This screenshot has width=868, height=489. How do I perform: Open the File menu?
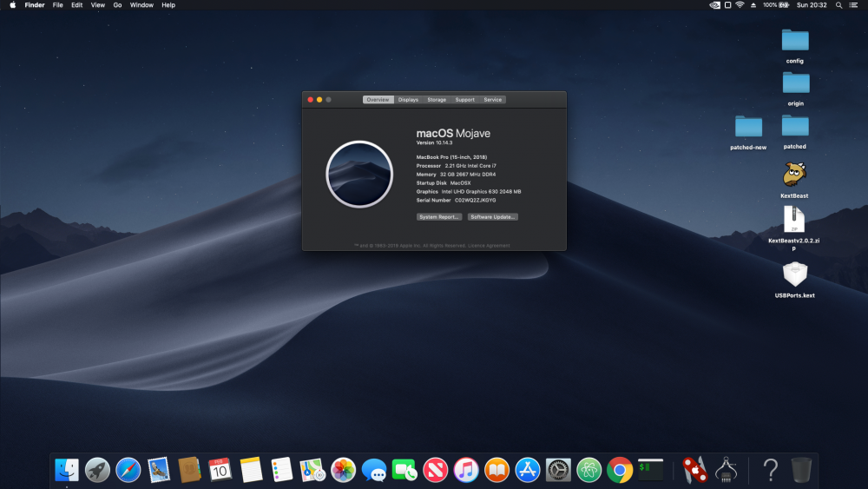pyautogui.click(x=57, y=5)
